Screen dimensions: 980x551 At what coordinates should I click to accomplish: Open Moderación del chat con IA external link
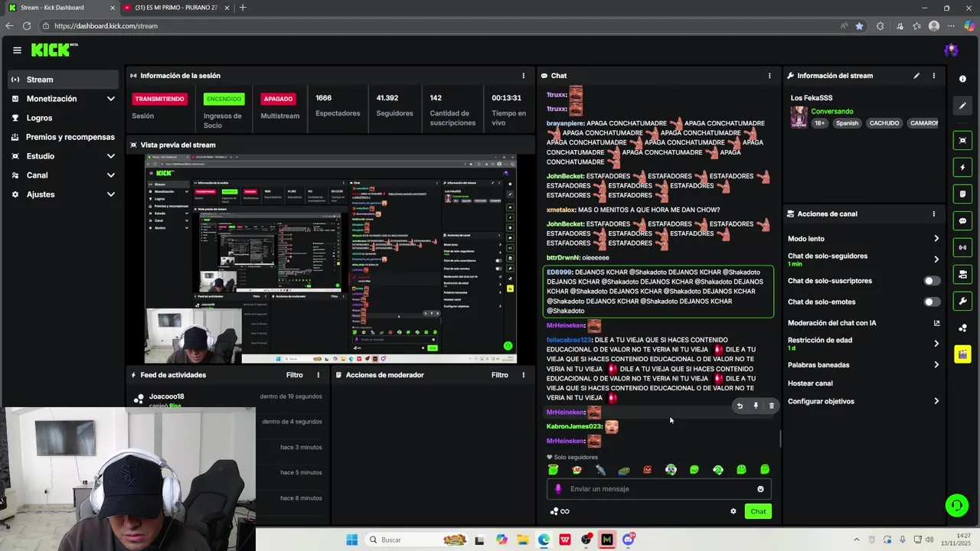(x=936, y=323)
